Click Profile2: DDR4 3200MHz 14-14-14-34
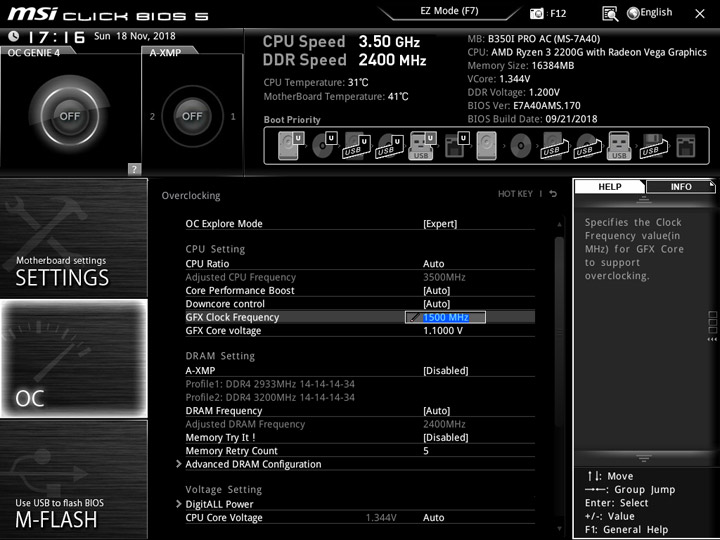 coord(270,398)
